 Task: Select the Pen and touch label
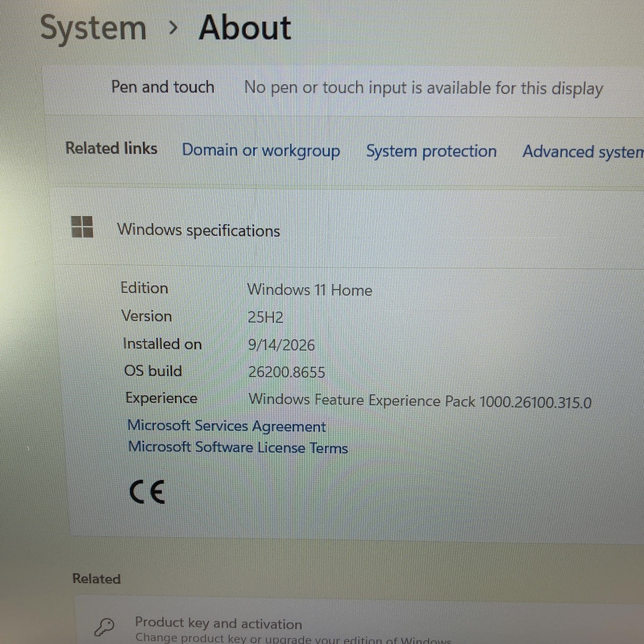pyautogui.click(x=163, y=86)
